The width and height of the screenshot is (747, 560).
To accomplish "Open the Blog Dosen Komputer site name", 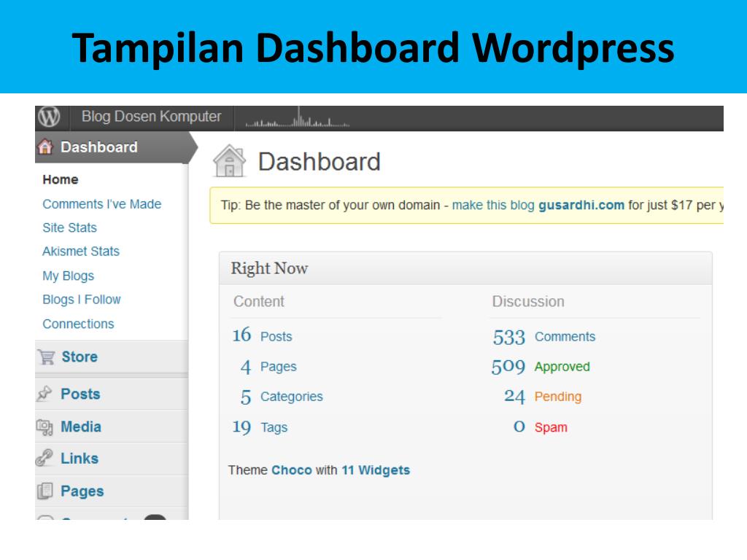I will coord(151,117).
